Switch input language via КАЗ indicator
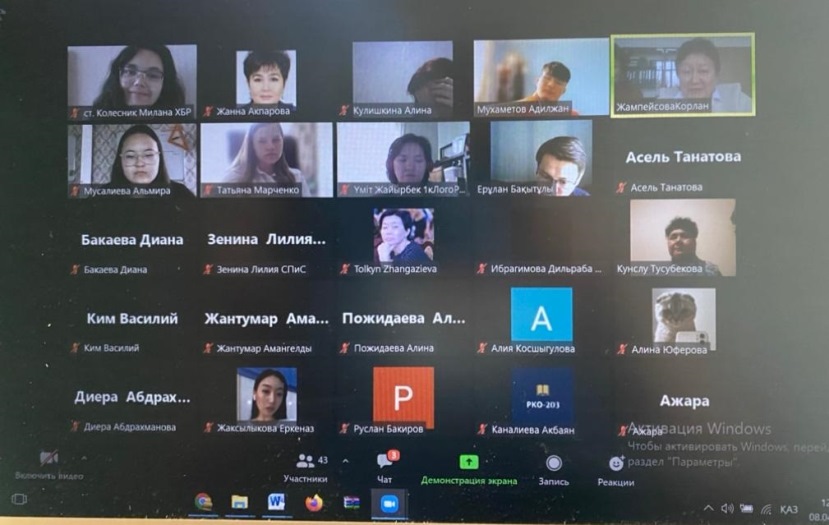829x525 pixels. (x=789, y=508)
